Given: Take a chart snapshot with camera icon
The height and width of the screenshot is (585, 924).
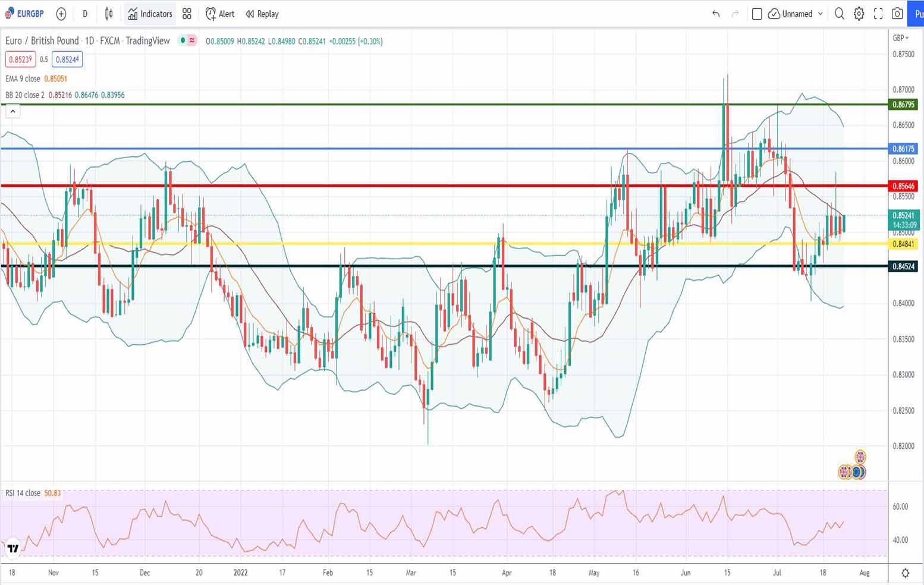Looking at the screenshot, I should pyautogui.click(x=897, y=14).
